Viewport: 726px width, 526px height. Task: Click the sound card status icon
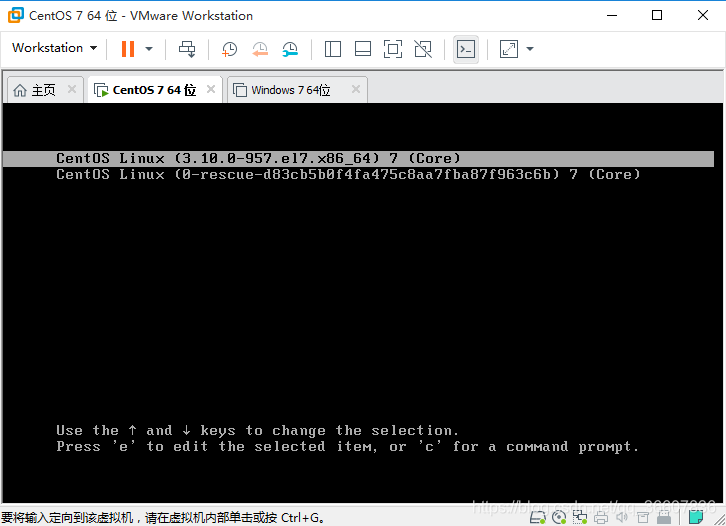(x=622, y=517)
